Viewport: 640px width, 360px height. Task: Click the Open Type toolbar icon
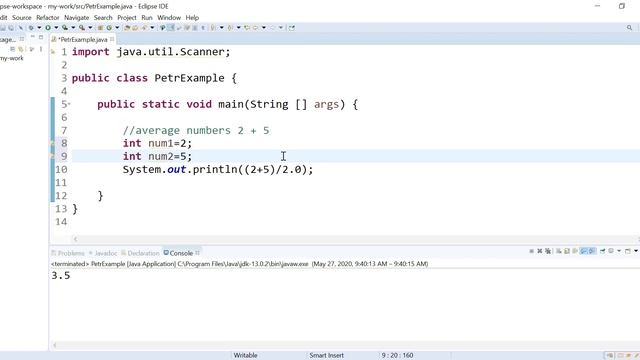click(127, 28)
